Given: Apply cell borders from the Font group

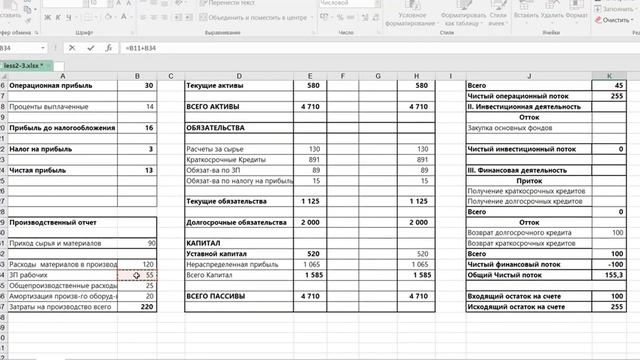Looking at the screenshot, I should tap(88, 18).
